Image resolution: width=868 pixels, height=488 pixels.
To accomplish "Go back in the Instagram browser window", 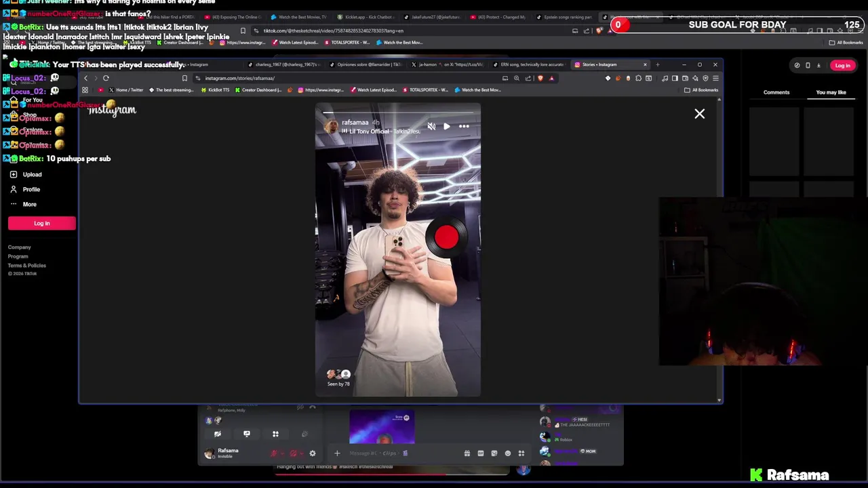I will [x=85, y=78].
